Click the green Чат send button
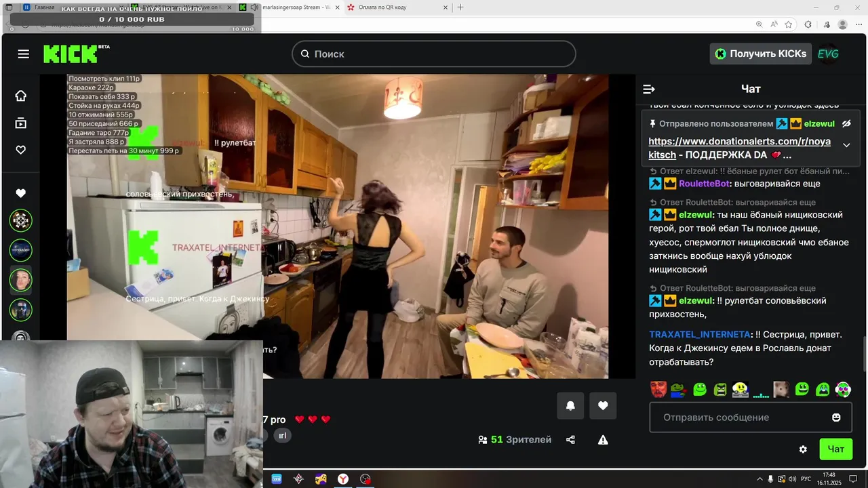 point(836,449)
